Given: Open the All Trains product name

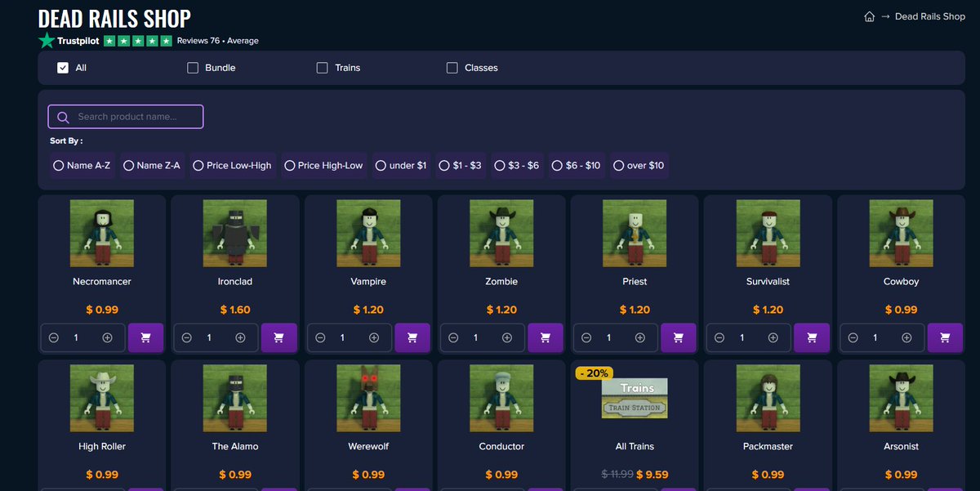Looking at the screenshot, I should click(635, 446).
